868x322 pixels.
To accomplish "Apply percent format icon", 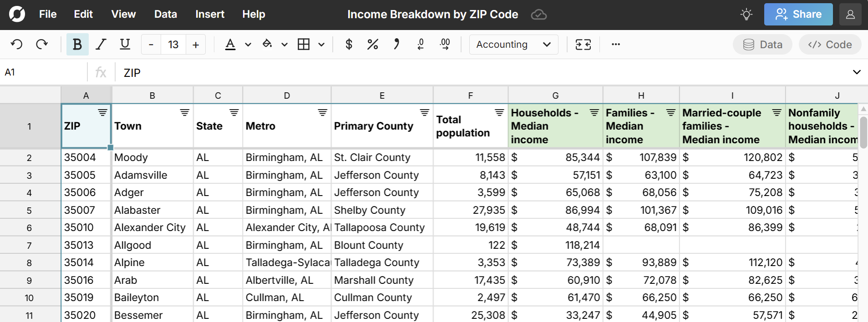I will pos(373,45).
